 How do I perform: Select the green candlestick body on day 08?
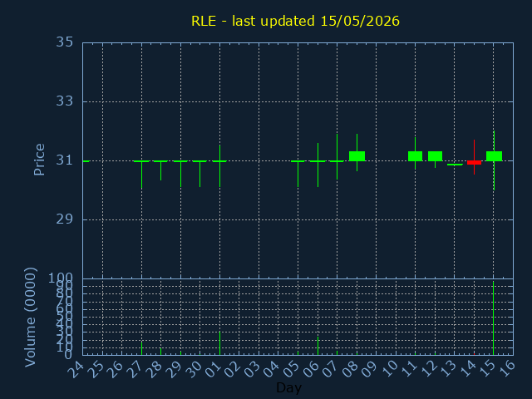coord(357,156)
